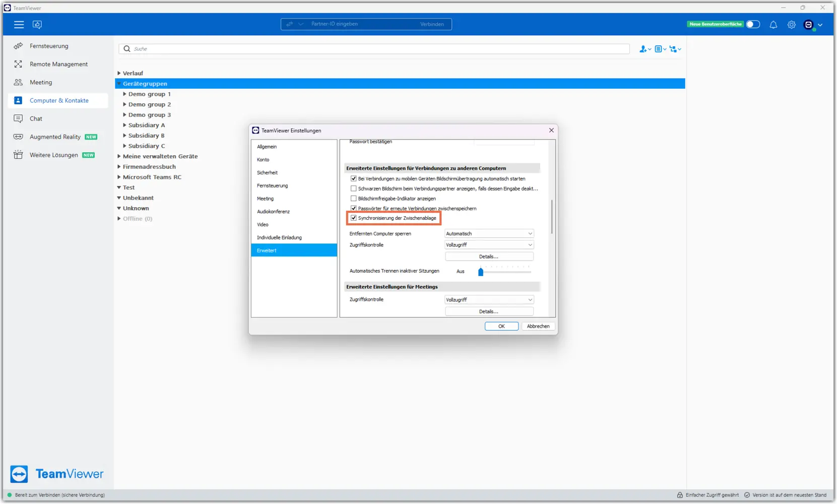Click the green connection status dot

tap(10, 495)
